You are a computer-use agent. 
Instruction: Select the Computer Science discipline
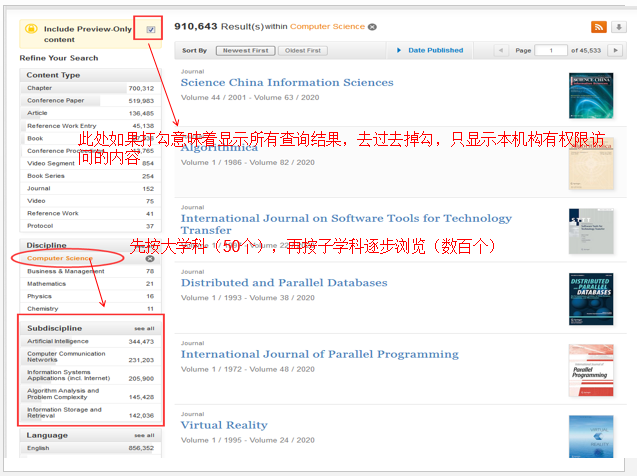(x=60, y=258)
